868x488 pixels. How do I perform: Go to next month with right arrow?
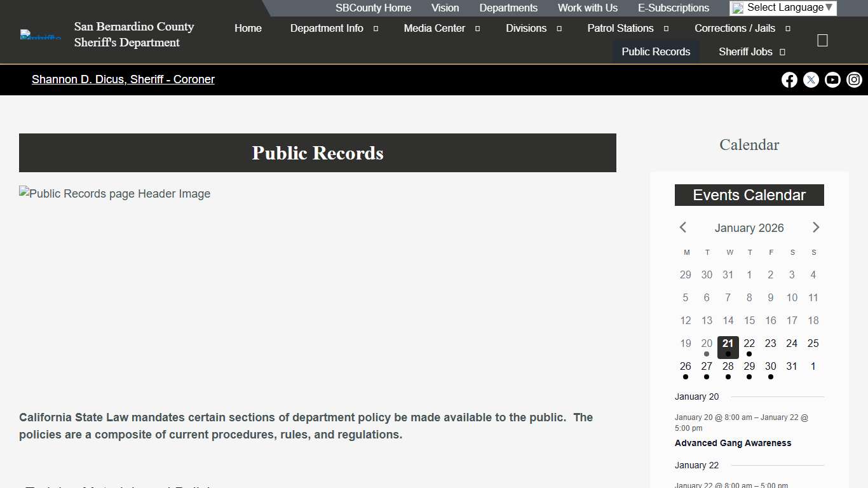[x=816, y=227]
